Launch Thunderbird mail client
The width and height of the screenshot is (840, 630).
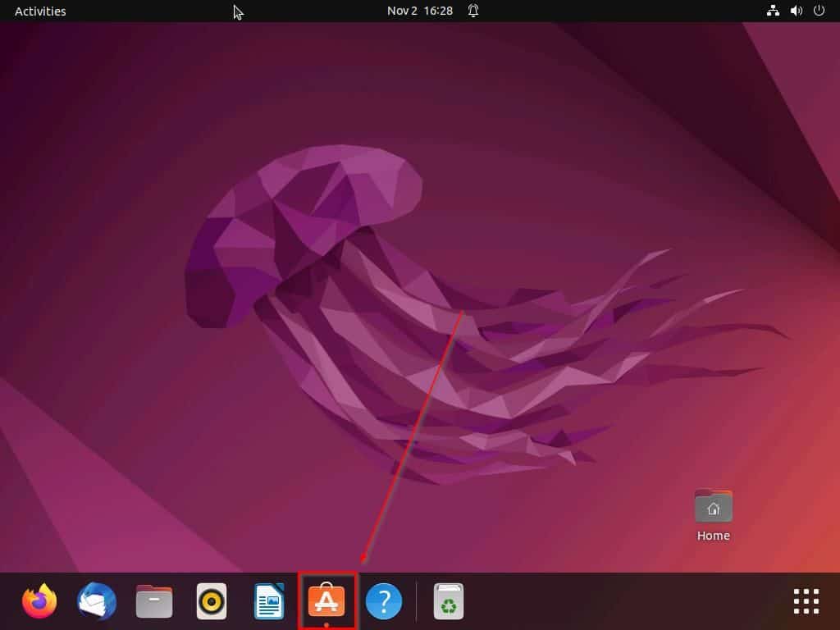pos(97,601)
